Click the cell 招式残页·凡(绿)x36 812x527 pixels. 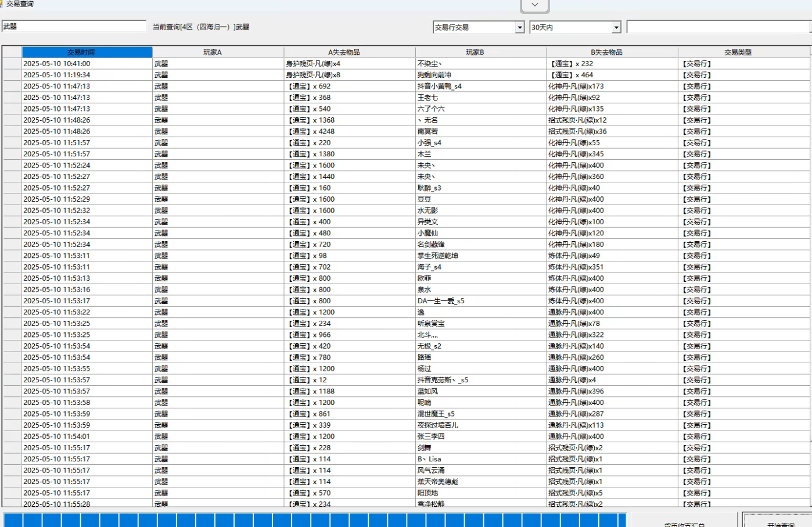[x=612, y=131]
